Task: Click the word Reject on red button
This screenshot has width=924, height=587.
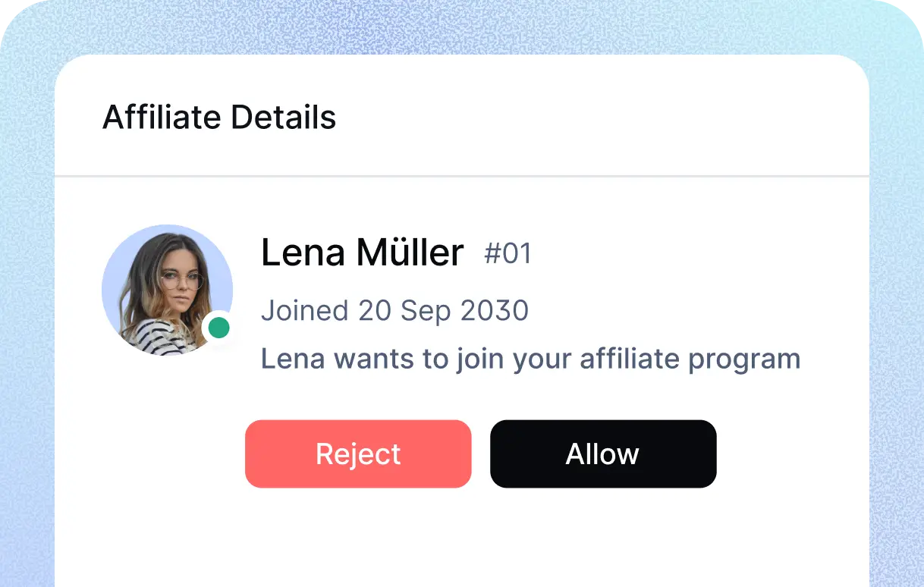Action: 358,454
